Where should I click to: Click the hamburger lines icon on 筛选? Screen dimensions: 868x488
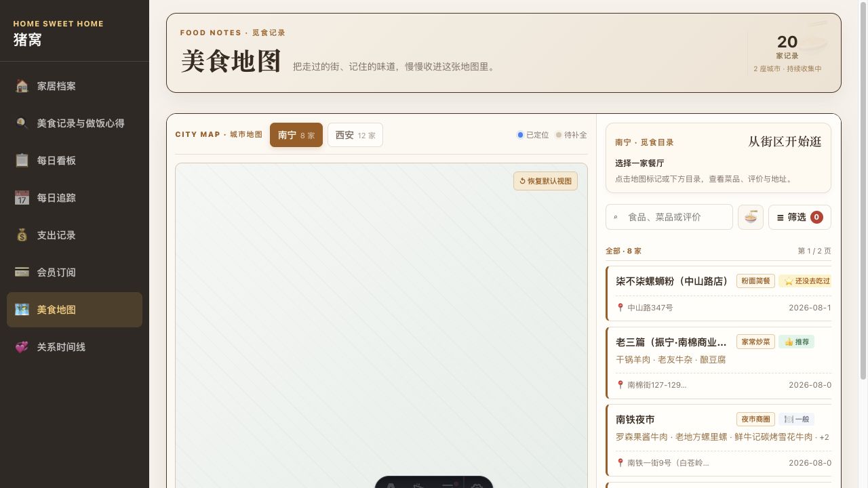point(780,218)
